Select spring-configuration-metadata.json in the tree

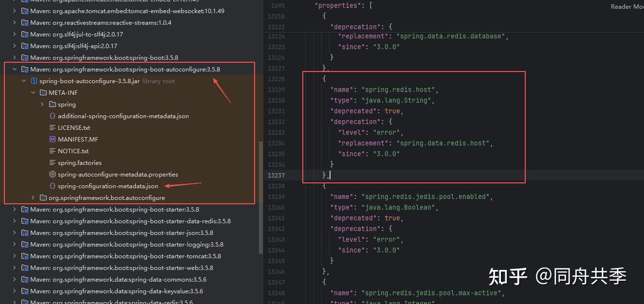coord(108,186)
